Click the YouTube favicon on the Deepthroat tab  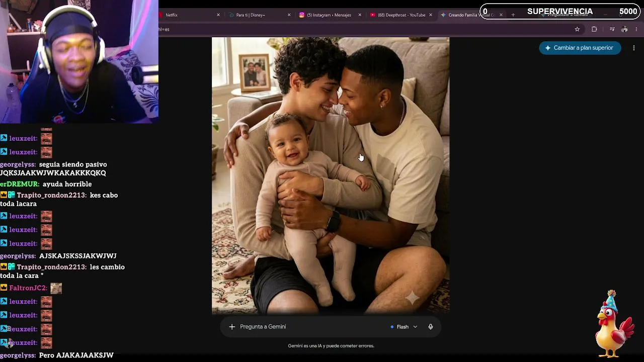click(x=373, y=15)
